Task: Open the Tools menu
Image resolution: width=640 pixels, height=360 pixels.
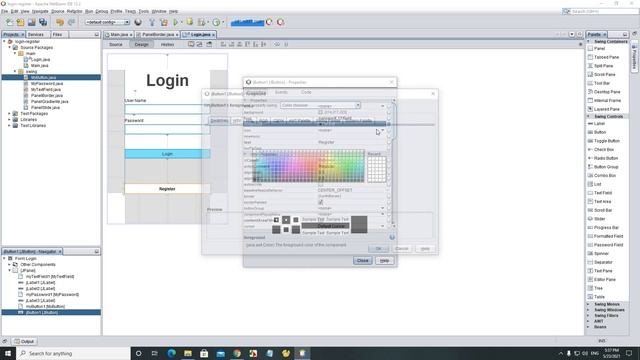Action: coord(144,11)
